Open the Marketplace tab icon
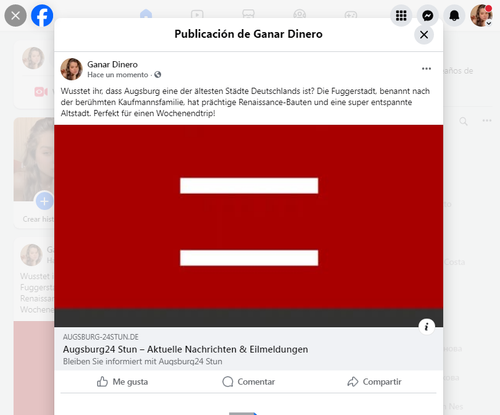 click(x=248, y=14)
